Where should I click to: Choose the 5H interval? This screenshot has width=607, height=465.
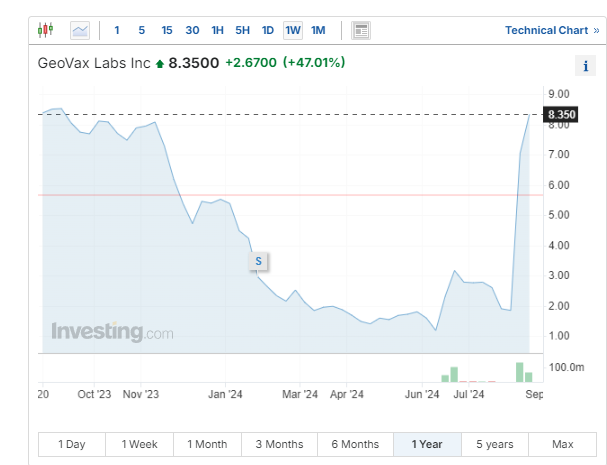click(243, 30)
